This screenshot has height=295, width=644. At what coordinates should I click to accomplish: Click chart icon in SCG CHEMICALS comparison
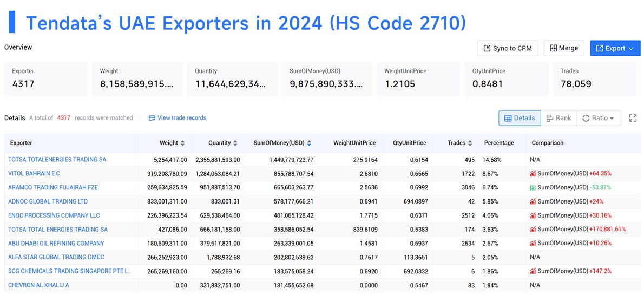coord(533,271)
